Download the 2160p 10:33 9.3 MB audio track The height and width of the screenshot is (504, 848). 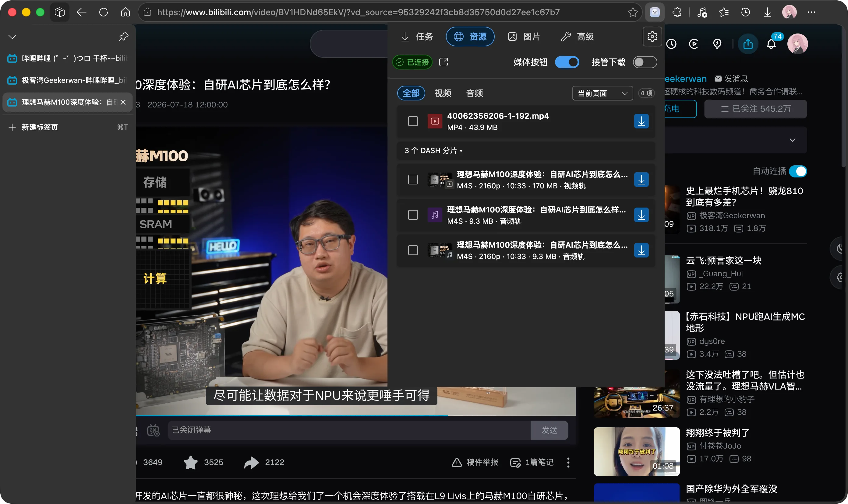pos(641,250)
